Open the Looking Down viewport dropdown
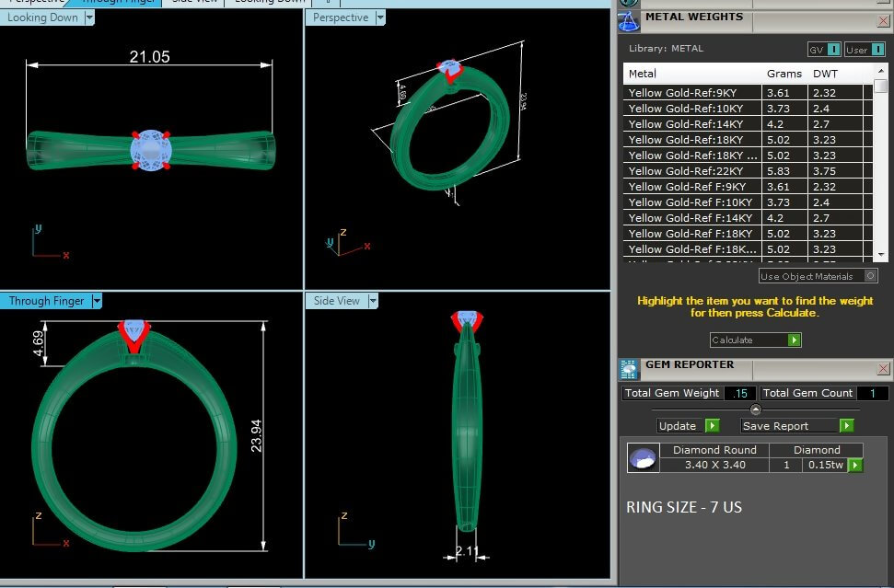Viewport: 894px width, 588px height. coord(88,17)
